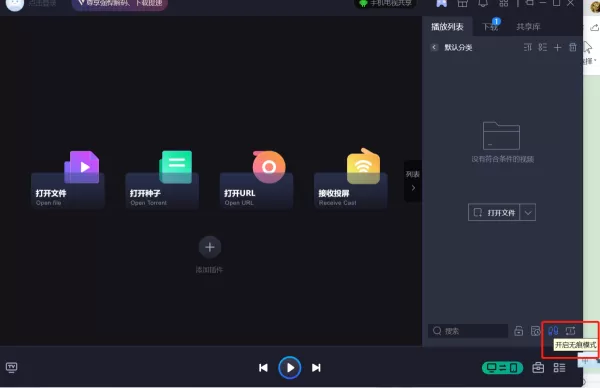Image resolution: width=600 pixels, height=388 pixels.
Task: Click the next track button
Action: (316, 368)
